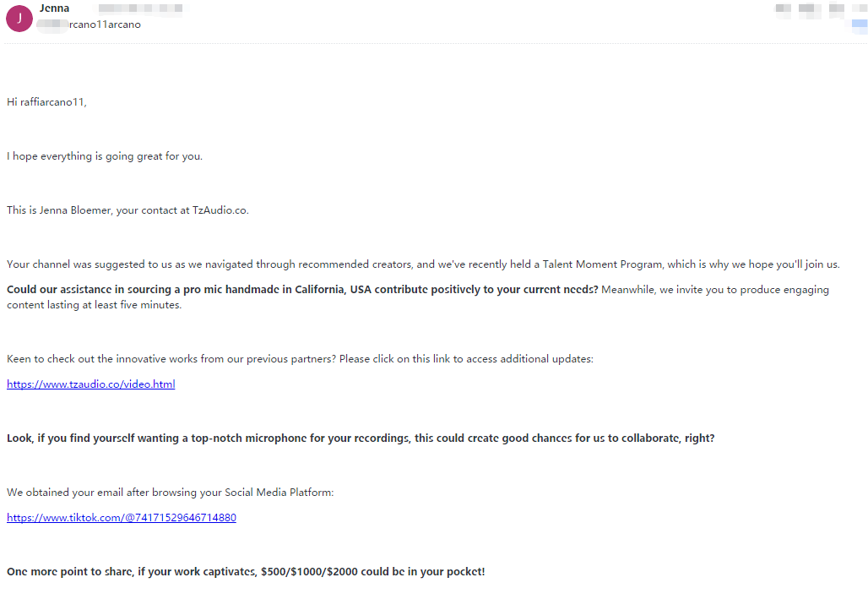Open the TikTok profile link

pyautogui.click(x=122, y=518)
